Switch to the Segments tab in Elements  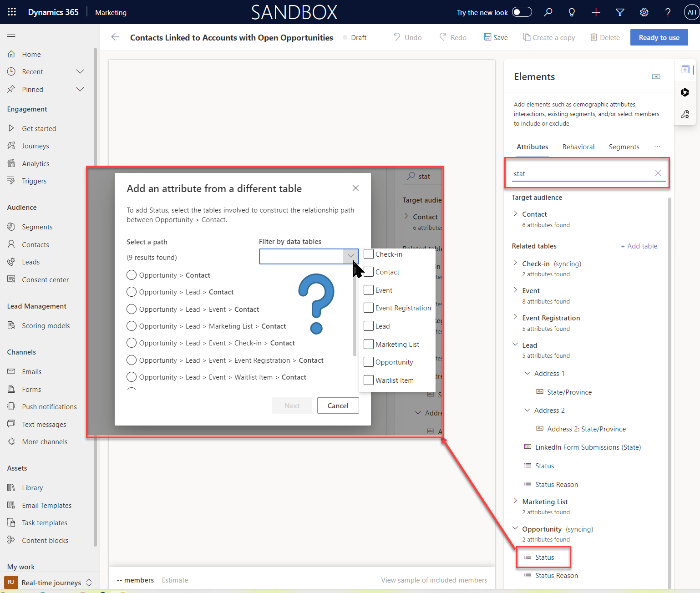[x=624, y=147]
